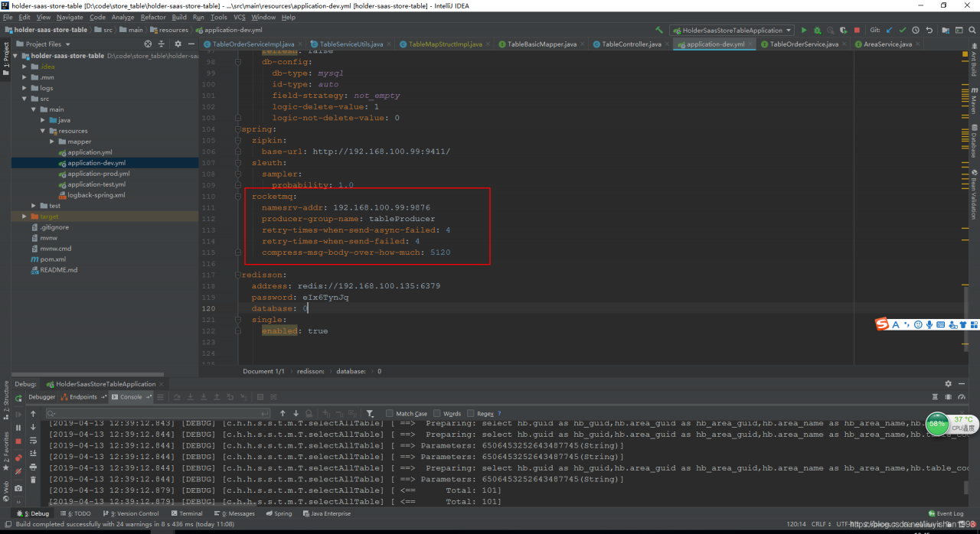Expand the logs folder
Viewport: 980px width, 534px height.
tap(24, 88)
